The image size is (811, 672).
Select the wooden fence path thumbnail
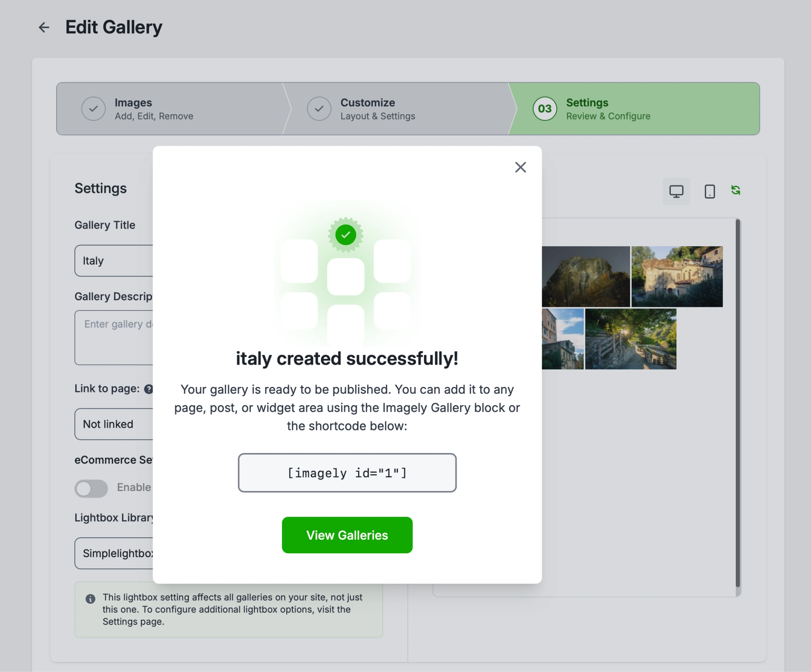(631, 339)
